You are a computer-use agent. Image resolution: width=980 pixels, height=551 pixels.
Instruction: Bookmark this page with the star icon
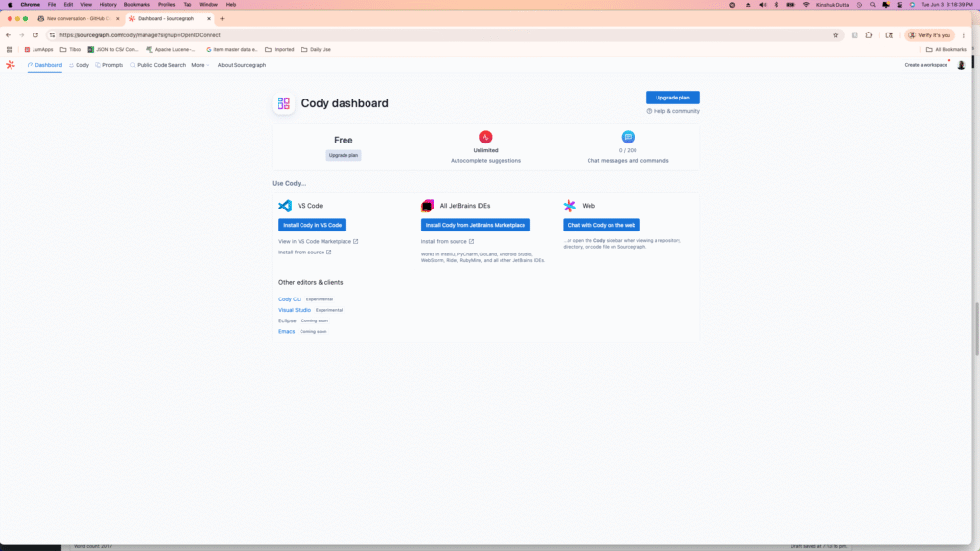[x=835, y=35]
